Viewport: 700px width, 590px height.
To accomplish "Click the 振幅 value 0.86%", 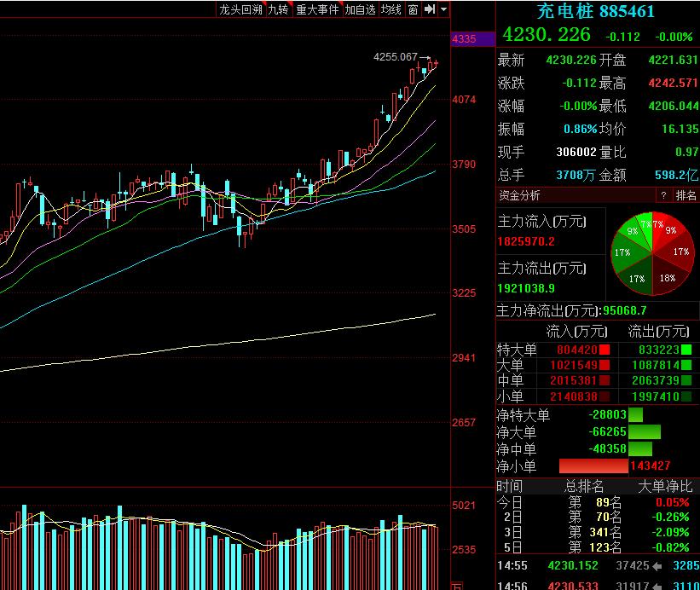I will tap(580, 129).
